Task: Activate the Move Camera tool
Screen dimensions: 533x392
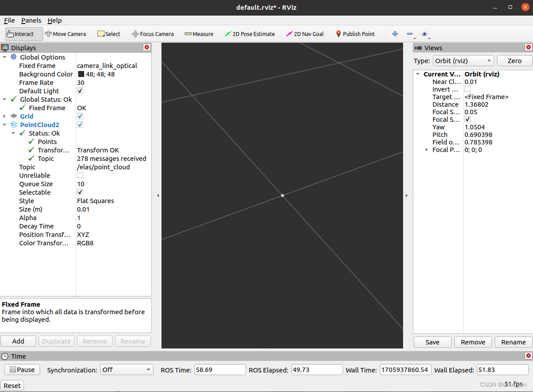Action: 65,34
